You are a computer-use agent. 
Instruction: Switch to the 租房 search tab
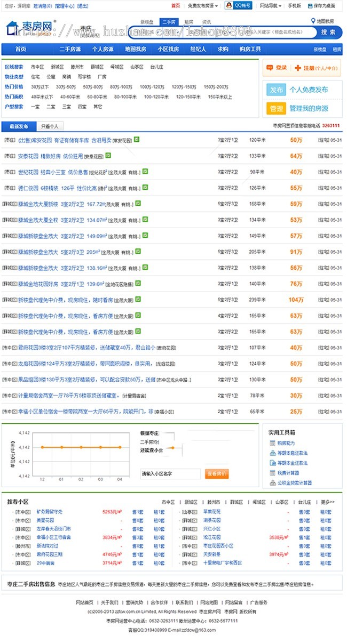(x=188, y=22)
